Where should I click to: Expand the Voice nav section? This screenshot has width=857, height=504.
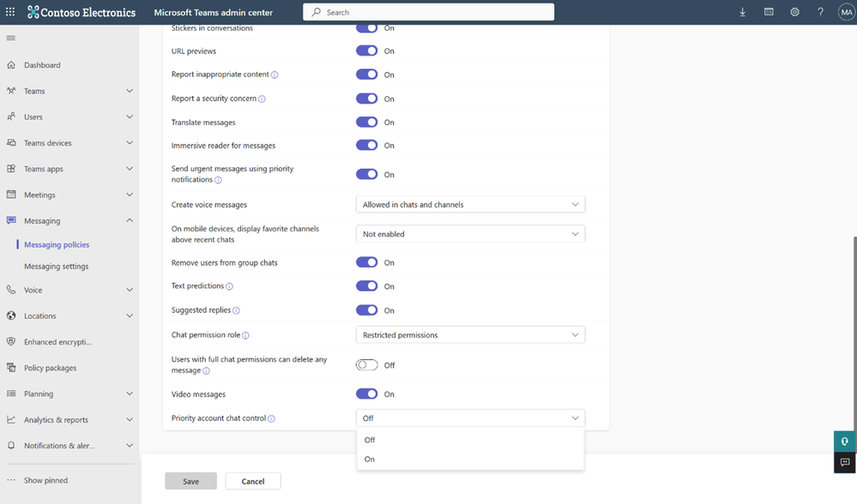130,290
